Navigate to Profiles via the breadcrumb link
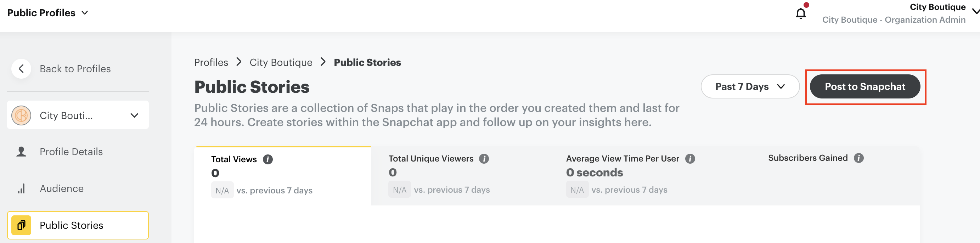The width and height of the screenshot is (980, 243). coord(211,62)
